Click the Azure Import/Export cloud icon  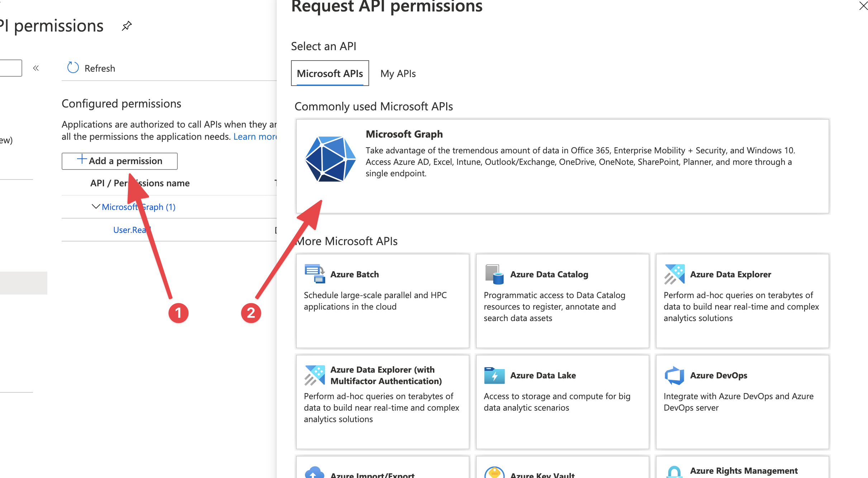click(x=314, y=473)
